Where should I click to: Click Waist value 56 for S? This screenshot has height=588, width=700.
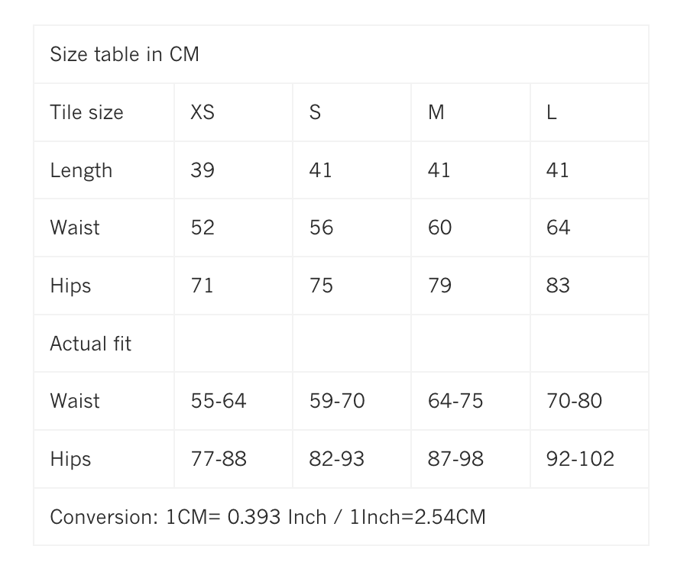pyautogui.click(x=321, y=228)
